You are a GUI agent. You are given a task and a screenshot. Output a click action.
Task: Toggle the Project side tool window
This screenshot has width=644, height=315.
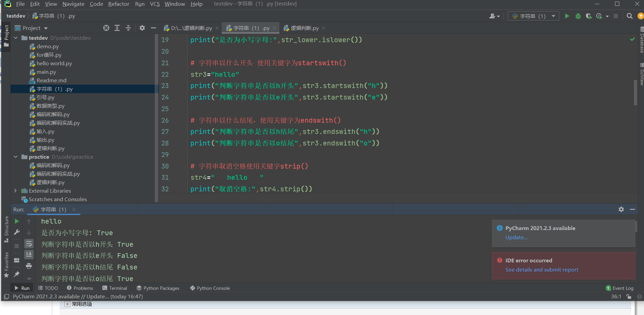(x=6, y=36)
